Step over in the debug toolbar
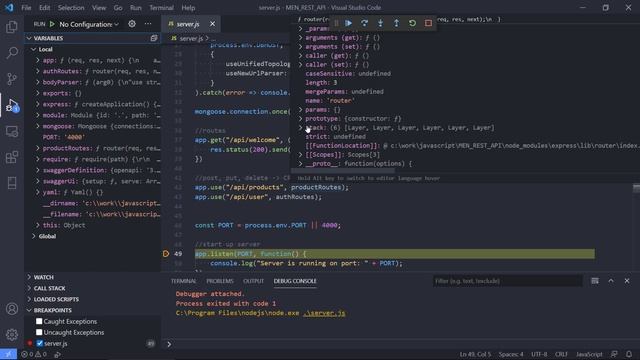This screenshot has height=360, width=640. [364, 23]
